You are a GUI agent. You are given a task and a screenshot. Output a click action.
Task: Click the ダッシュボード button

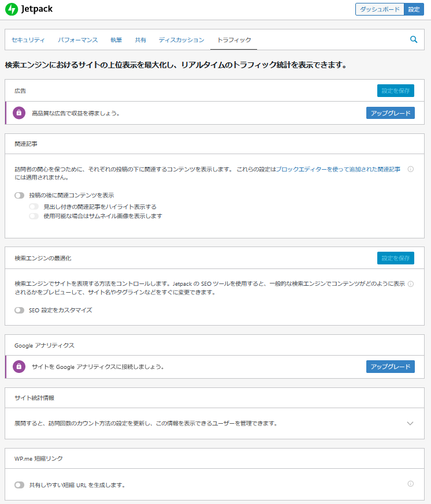pos(380,10)
